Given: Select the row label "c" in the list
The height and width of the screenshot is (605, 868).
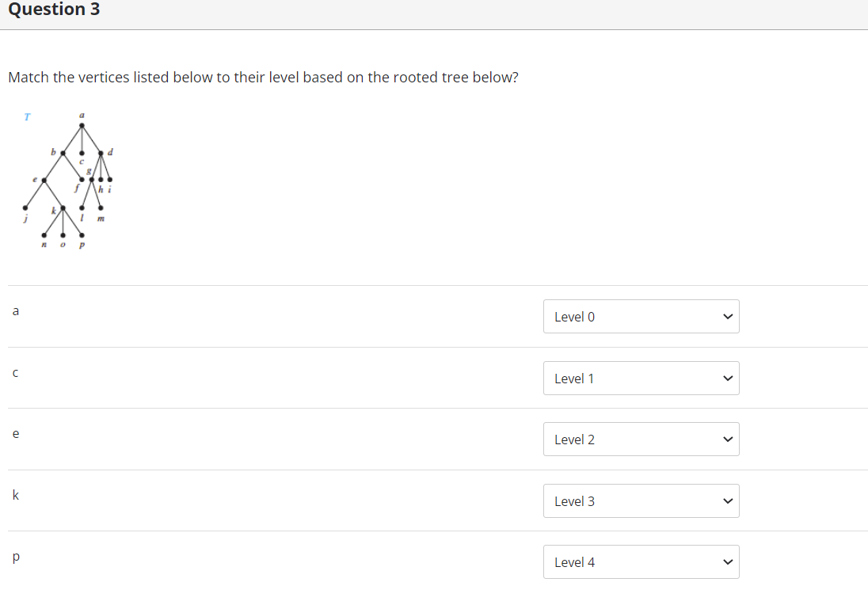Looking at the screenshot, I should pos(15,373).
